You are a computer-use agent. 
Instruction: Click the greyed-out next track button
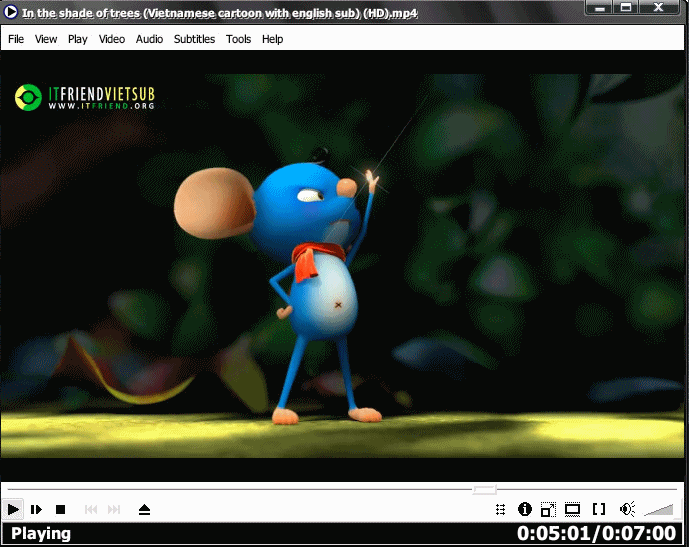pyautogui.click(x=114, y=509)
